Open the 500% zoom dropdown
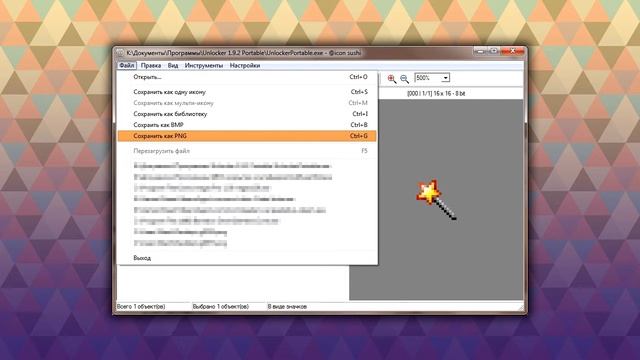Image resolution: width=640 pixels, height=360 pixels. [445, 78]
